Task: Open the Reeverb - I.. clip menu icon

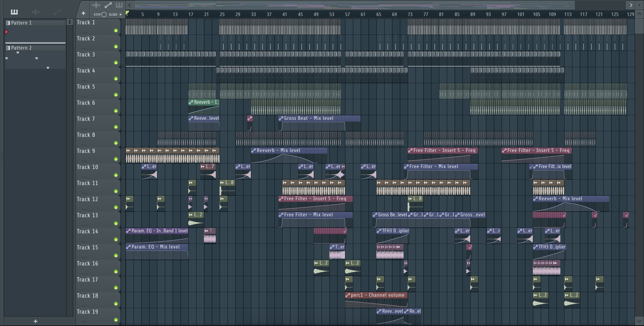Action: point(191,102)
